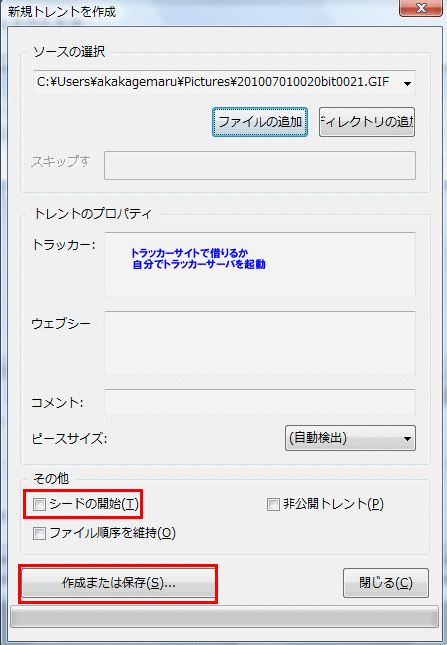Click inside the トラッカー text area
447x645 pixels.
[x=259, y=264]
